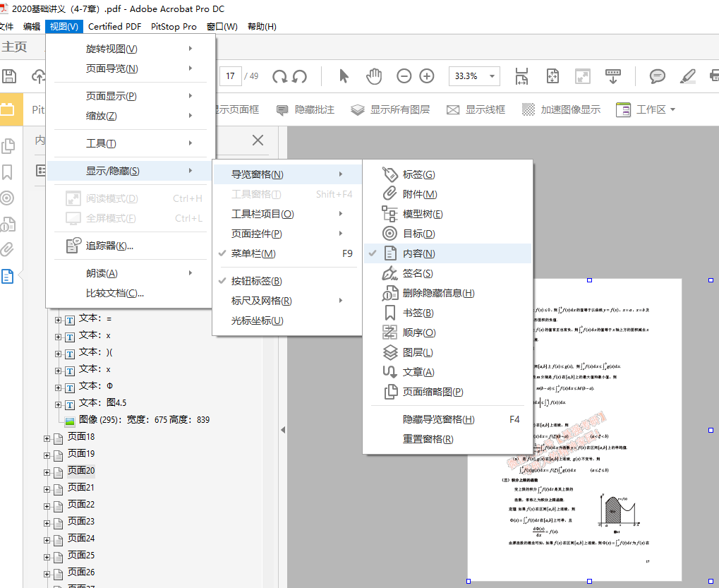Expand the 页面18 tree node

click(47, 438)
